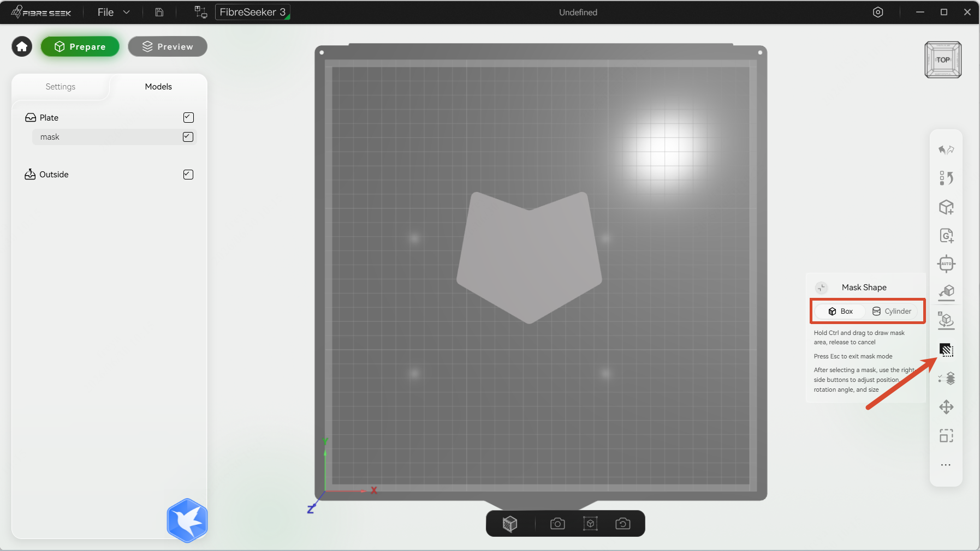Image resolution: width=980 pixels, height=551 pixels.
Task: Select the Box mask shape
Action: click(840, 311)
